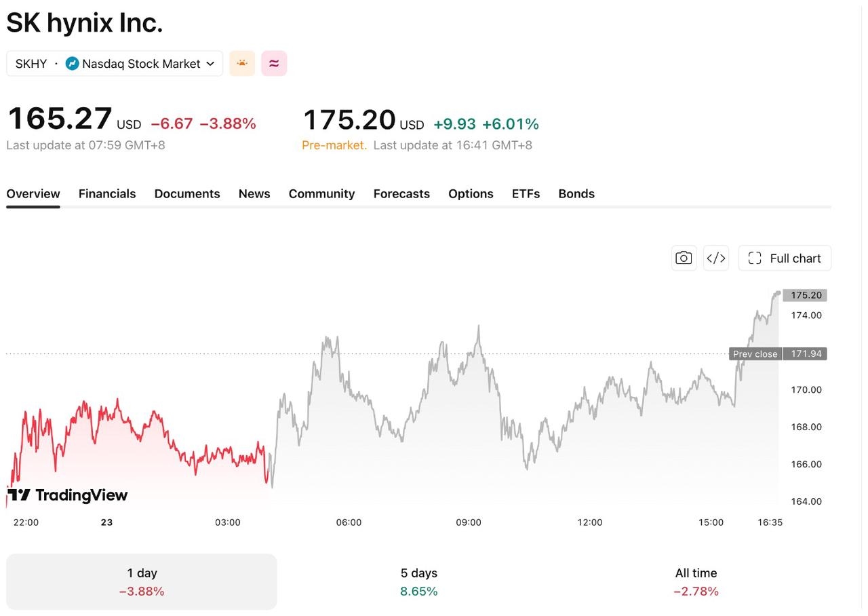Go to the Forecasts tab
The height and width of the screenshot is (616, 868).
coord(401,193)
